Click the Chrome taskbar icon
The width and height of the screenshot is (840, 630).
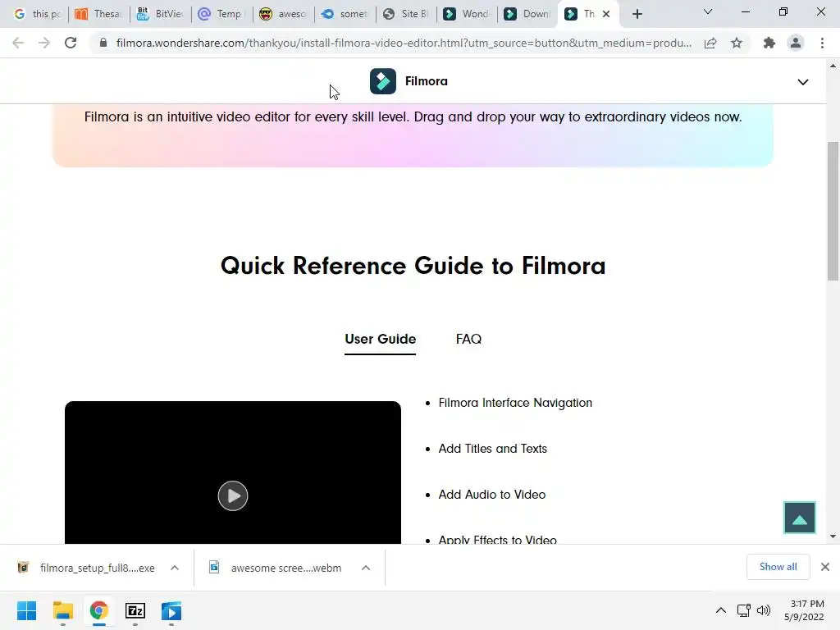pyautogui.click(x=98, y=610)
